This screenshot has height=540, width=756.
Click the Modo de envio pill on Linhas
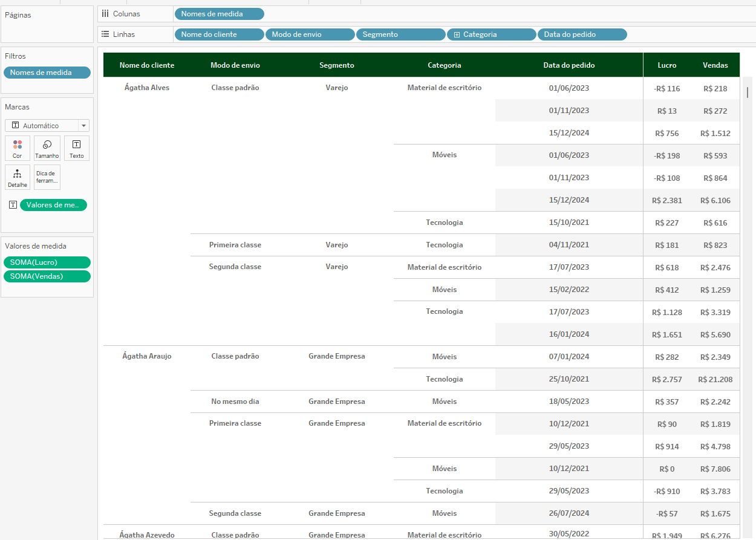point(310,34)
